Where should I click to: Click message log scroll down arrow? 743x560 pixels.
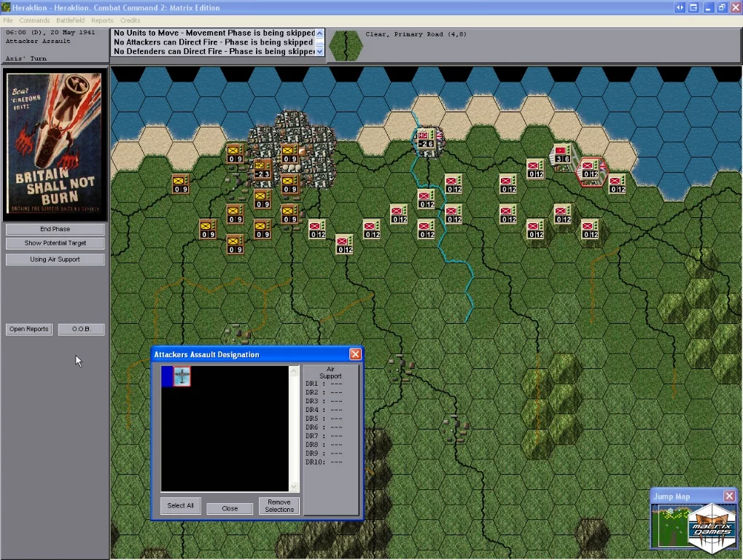point(320,52)
